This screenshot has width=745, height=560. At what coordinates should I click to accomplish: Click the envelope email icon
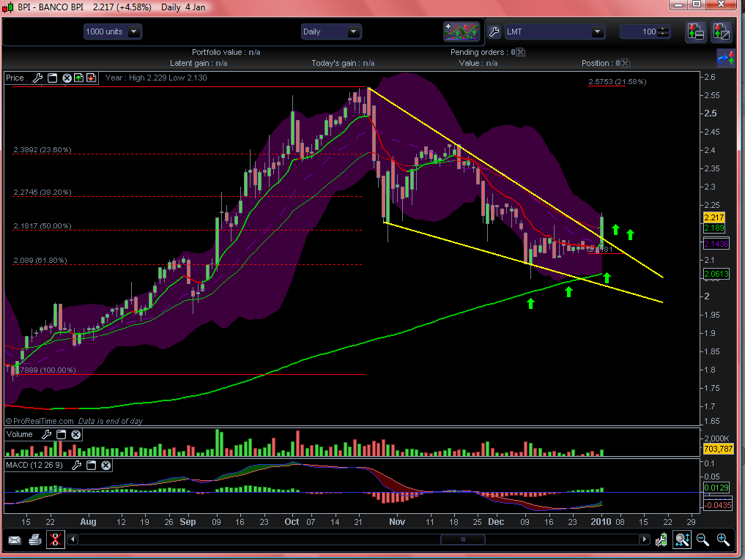click(15, 540)
